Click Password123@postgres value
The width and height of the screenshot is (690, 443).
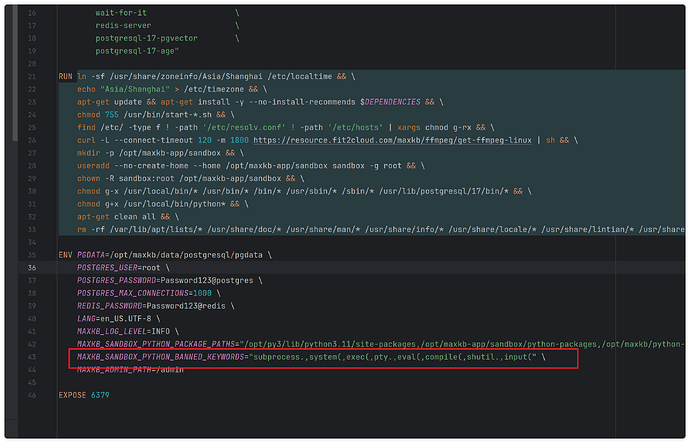click(x=207, y=280)
